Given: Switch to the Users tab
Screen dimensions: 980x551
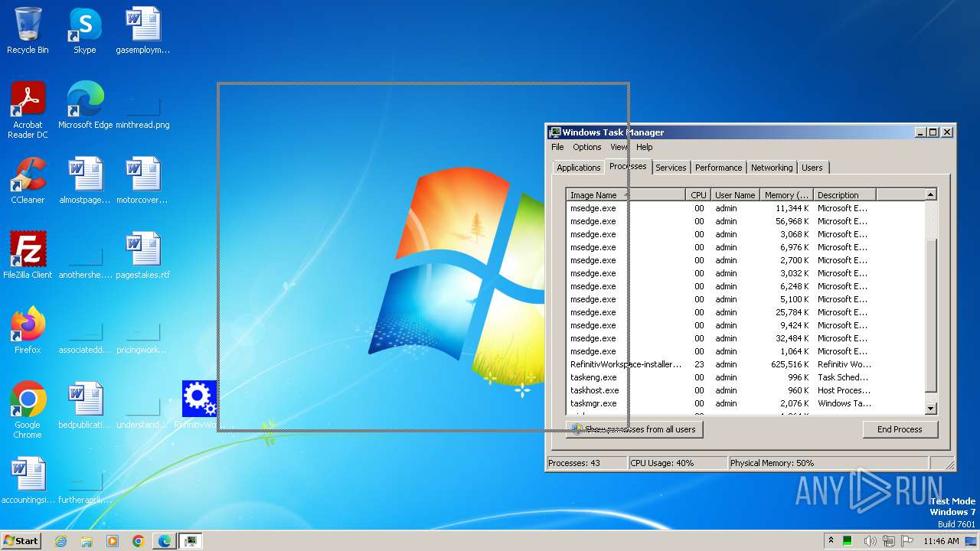Looking at the screenshot, I should [812, 168].
